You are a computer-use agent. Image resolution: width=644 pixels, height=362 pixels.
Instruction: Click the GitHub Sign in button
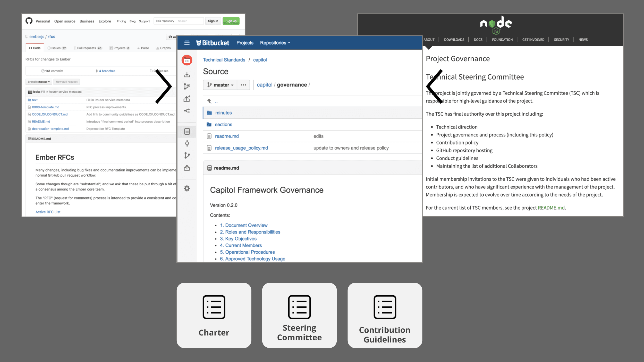click(213, 21)
